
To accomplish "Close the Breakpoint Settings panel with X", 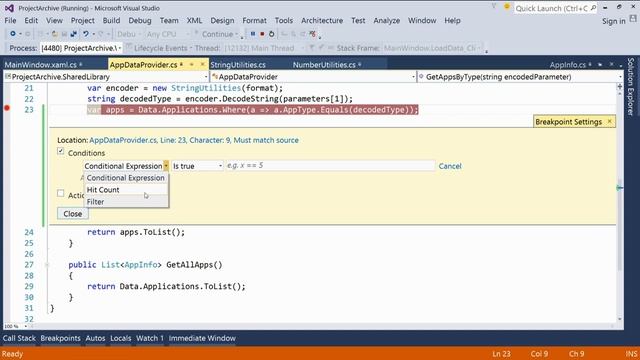I will [609, 121].
